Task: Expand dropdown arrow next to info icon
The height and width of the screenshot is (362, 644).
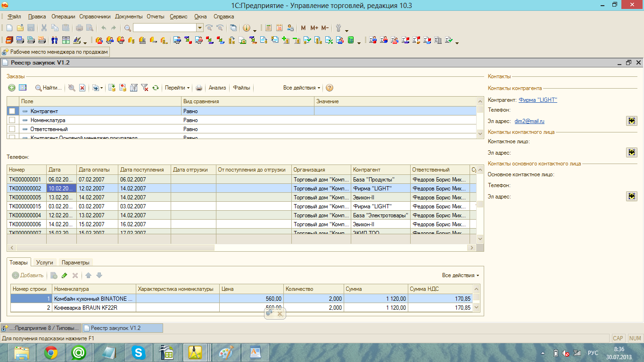Action: (x=255, y=30)
